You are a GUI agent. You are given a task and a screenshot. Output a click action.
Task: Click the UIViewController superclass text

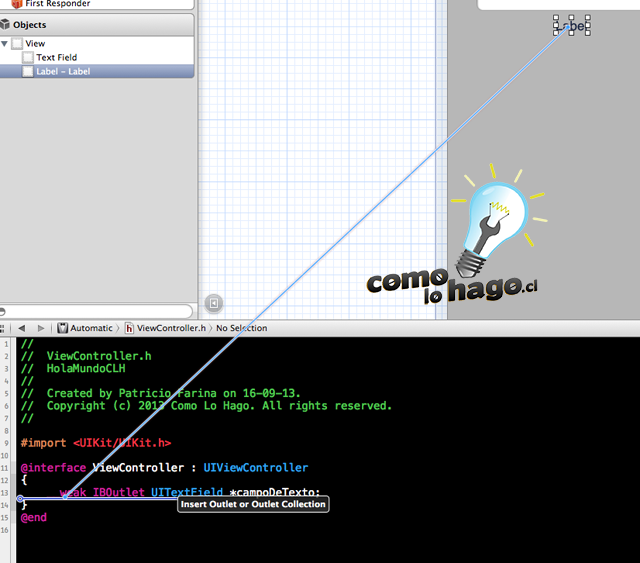256,468
